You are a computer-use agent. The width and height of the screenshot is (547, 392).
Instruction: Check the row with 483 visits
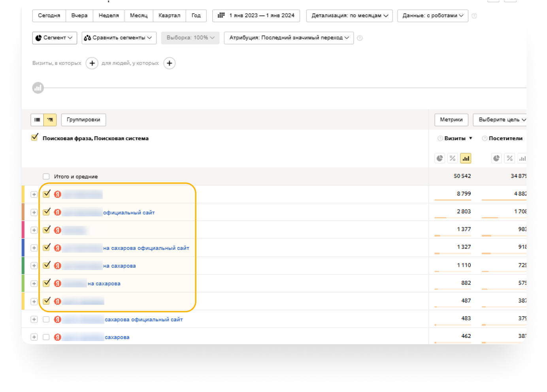(x=46, y=319)
